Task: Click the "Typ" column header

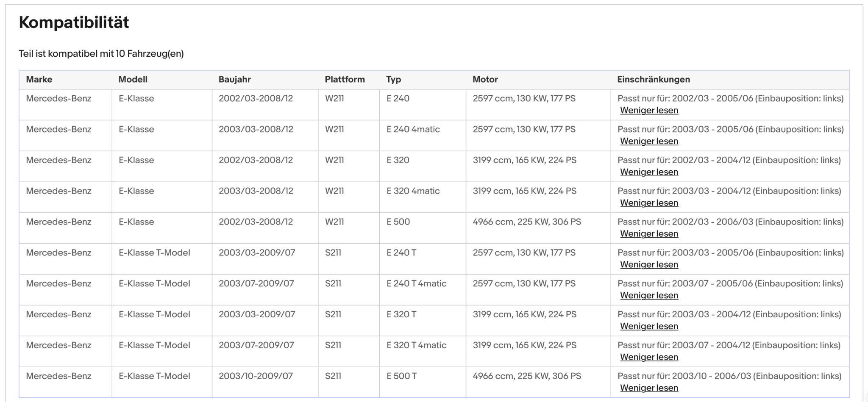Action: (394, 80)
